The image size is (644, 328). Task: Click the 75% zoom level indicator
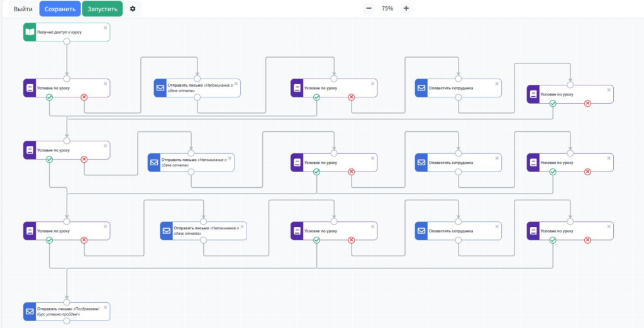(x=387, y=9)
